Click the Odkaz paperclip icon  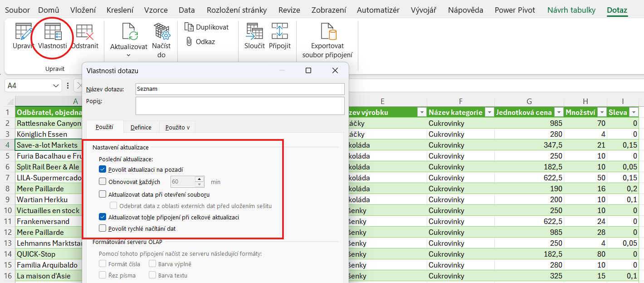coord(190,42)
